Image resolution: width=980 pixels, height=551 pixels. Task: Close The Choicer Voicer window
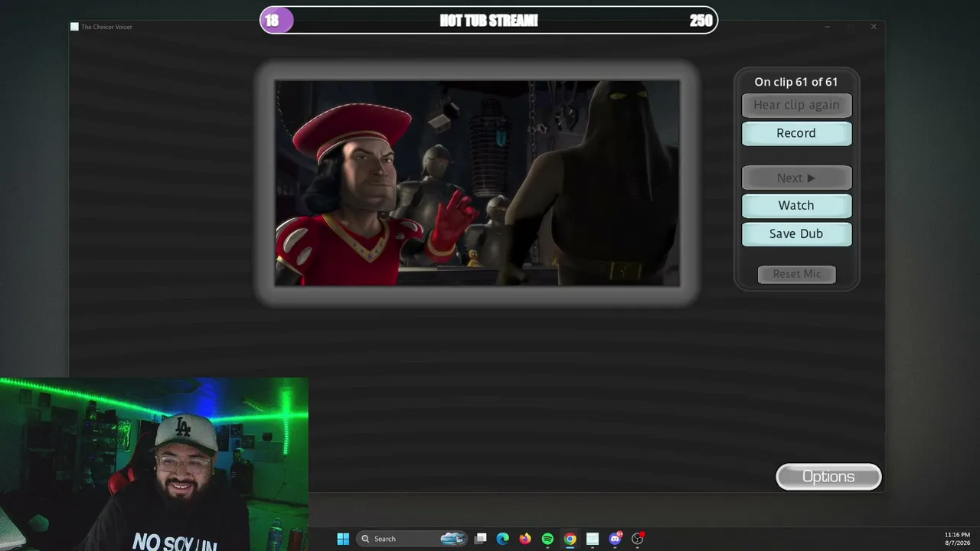(x=874, y=27)
